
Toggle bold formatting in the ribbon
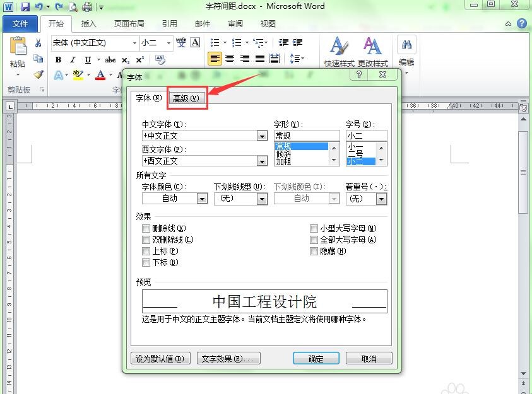click(57, 60)
